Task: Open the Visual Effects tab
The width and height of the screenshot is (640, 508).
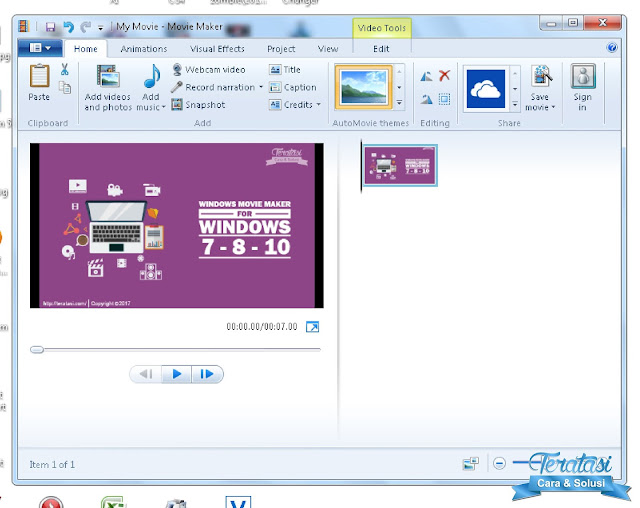Action: (217, 49)
